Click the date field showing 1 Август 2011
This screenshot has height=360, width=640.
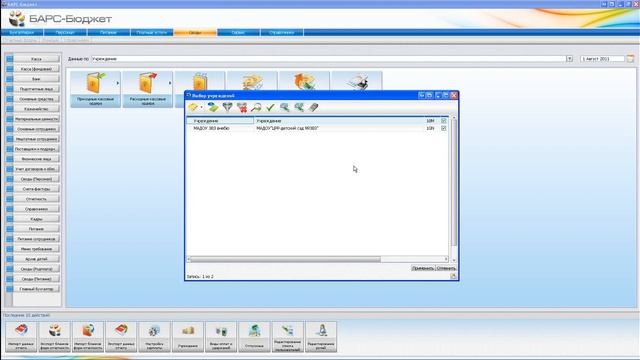pos(602,59)
